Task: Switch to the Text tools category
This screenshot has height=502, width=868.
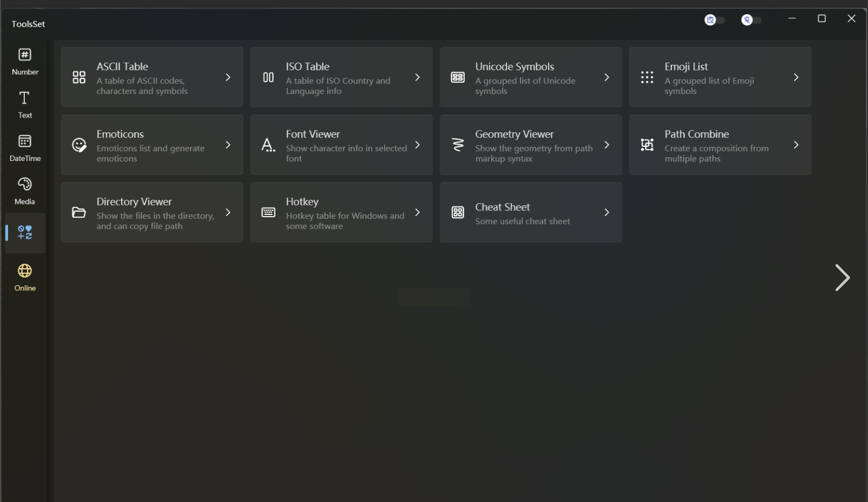Action: pyautogui.click(x=25, y=105)
